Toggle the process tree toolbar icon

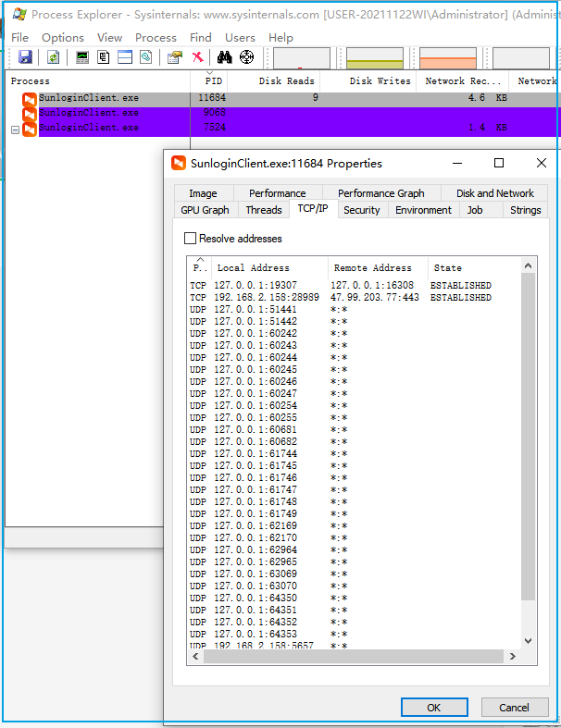[x=103, y=57]
